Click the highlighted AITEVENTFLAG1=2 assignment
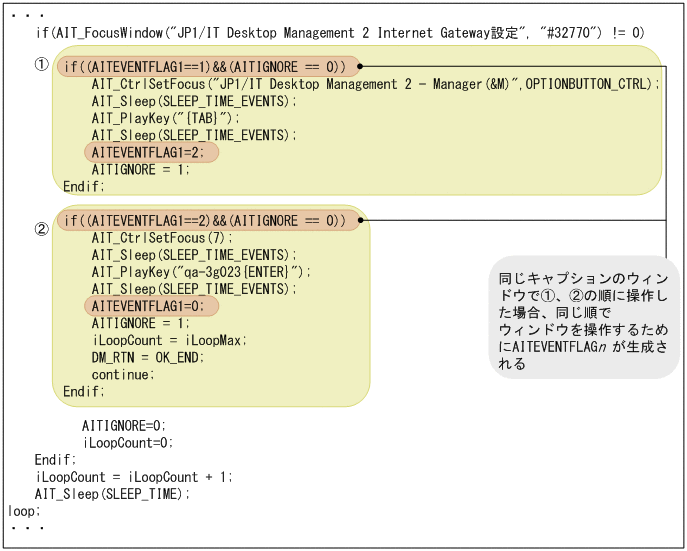The image size is (687, 551). (150, 152)
